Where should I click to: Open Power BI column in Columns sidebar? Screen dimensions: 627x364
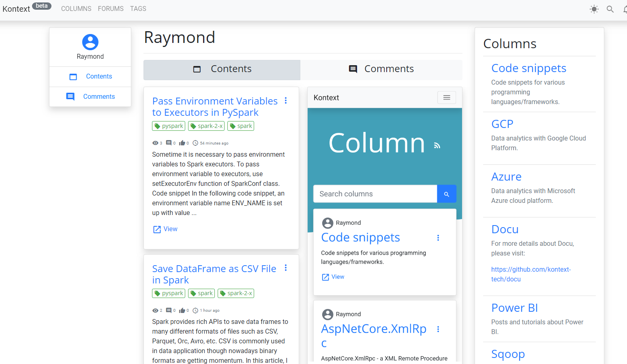click(514, 308)
